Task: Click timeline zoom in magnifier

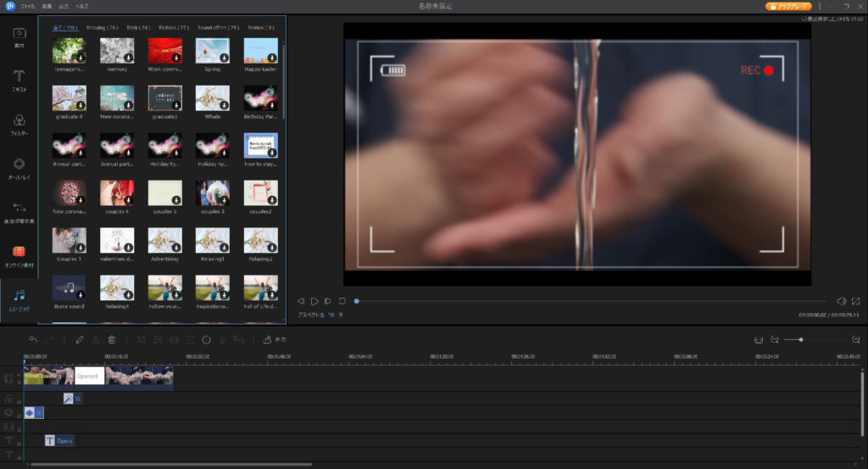Action: pos(856,339)
